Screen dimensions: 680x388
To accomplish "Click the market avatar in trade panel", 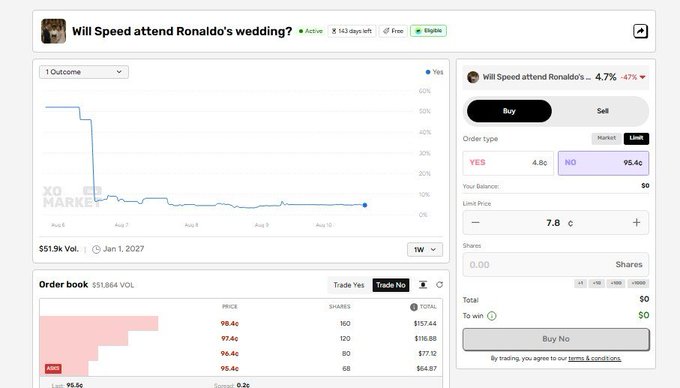I will (473, 77).
